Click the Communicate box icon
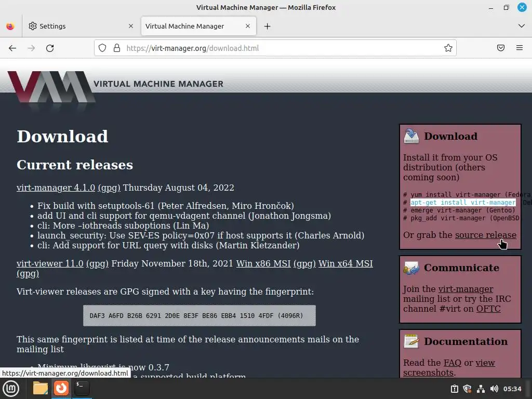The height and width of the screenshot is (399, 532). pos(411,268)
